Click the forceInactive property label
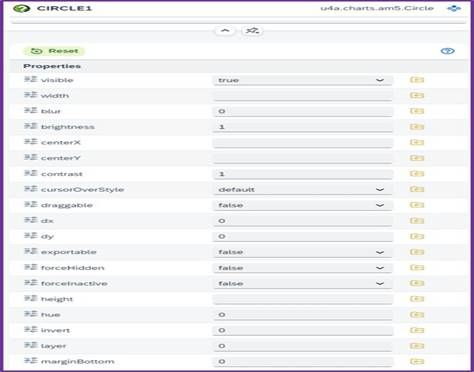This screenshot has height=372, width=474. tap(74, 284)
